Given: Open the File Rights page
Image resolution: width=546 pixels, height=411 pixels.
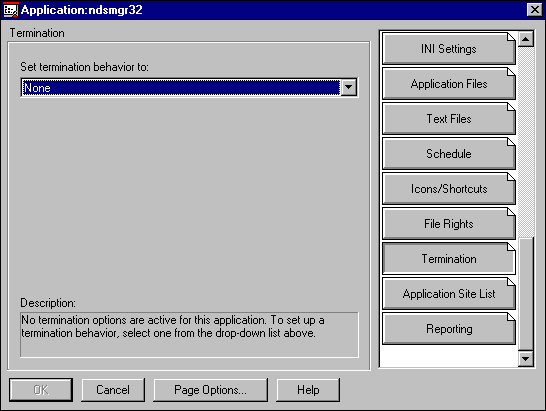Looking at the screenshot, I should click(448, 224).
